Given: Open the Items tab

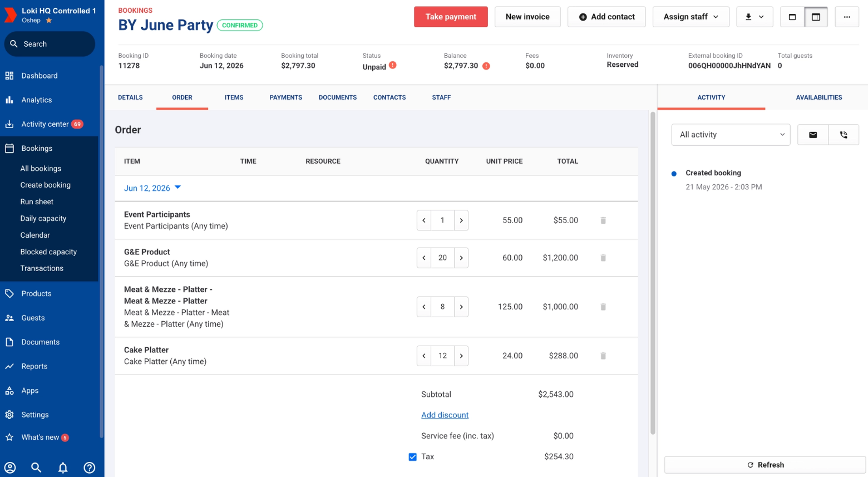Looking at the screenshot, I should coord(234,97).
